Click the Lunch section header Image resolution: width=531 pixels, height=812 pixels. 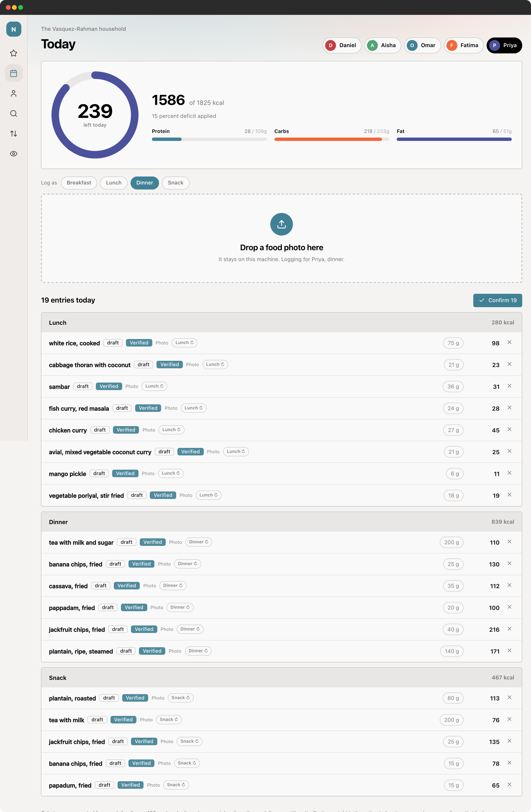[282, 323]
